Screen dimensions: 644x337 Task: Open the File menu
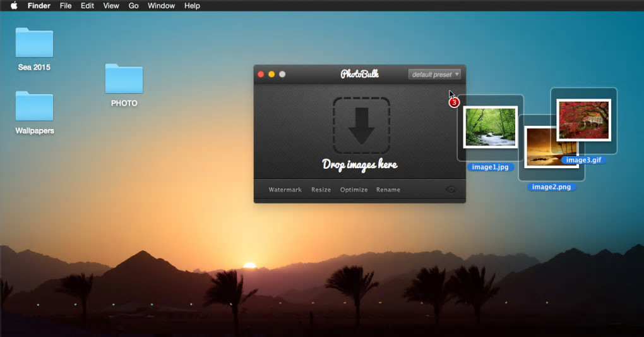click(x=66, y=6)
